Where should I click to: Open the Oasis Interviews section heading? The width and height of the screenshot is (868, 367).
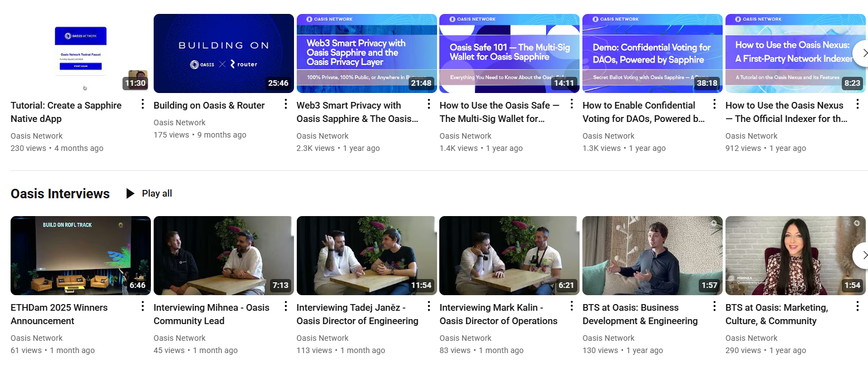[x=60, y=194]
